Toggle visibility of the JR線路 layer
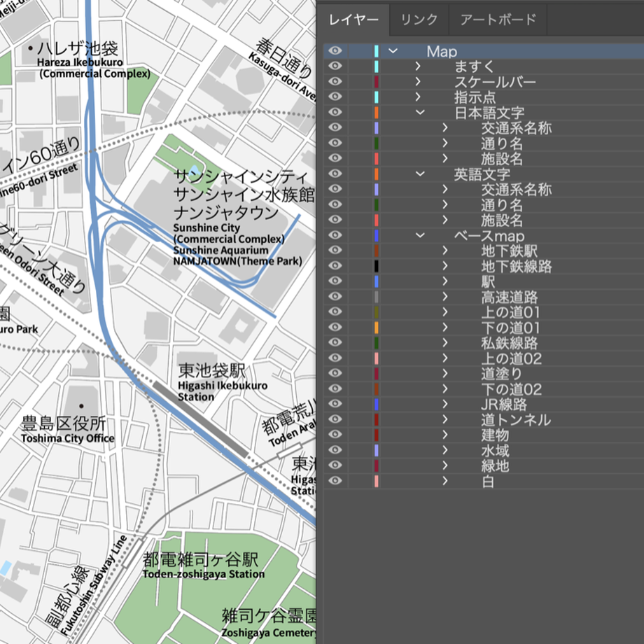Image resolution: width=644 pixels, height=644 pixels. [x=335, y=404]
